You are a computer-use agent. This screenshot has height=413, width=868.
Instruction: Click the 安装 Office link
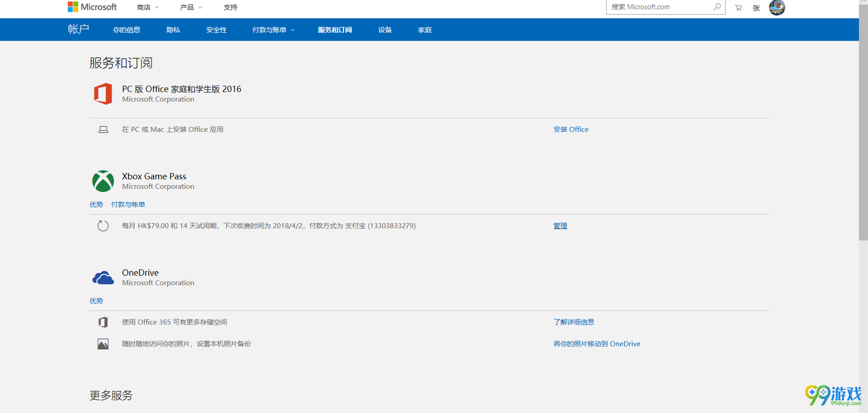(x=571, y=129)
